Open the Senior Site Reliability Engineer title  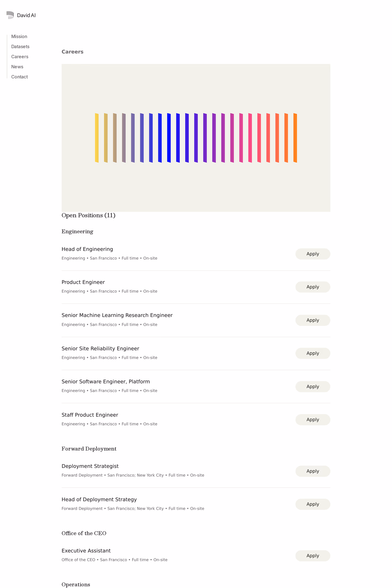[x=100, y=349]
